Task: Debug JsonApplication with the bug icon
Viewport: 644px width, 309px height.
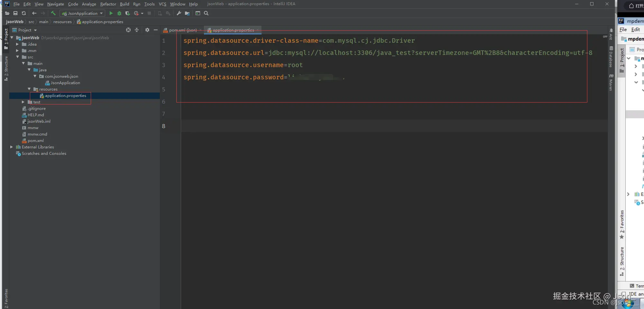Action: click(119, 13)
